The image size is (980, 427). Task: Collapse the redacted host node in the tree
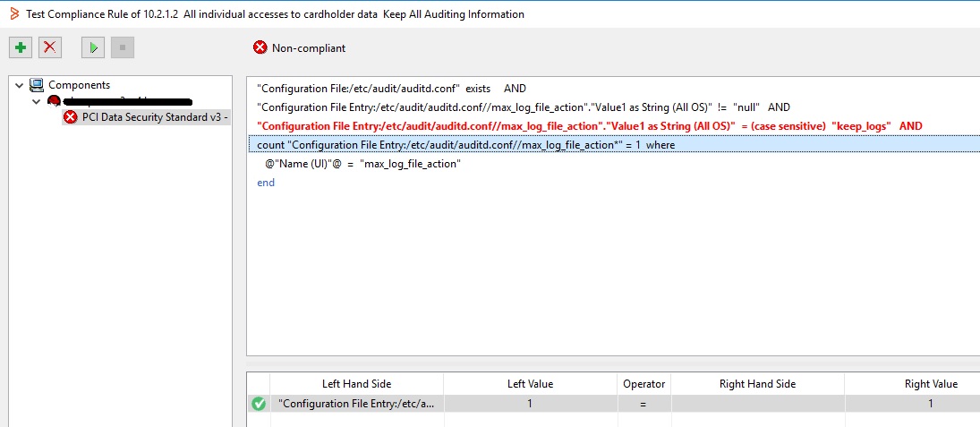click(x=36, y=101)
